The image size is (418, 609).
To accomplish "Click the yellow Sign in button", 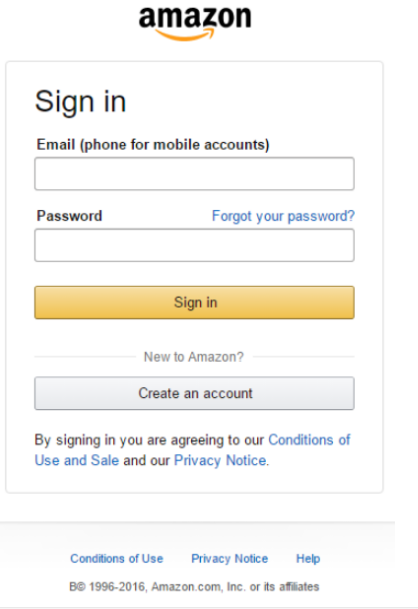I will click(x=194, y=303).
